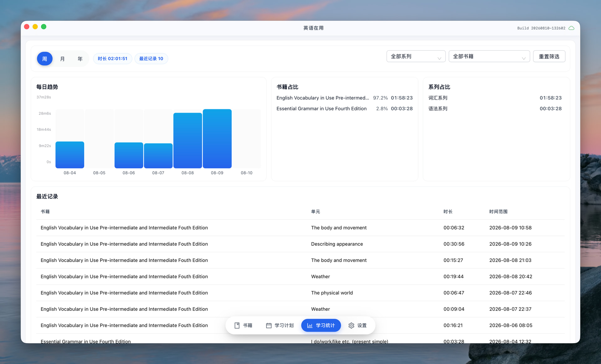Viewport: 601px width, 364px height.
Task: Minimize the 英语在用 window
Action: click(x=35, y=27)
